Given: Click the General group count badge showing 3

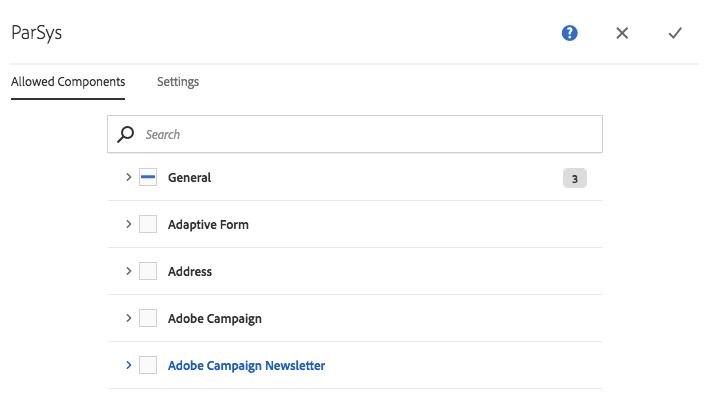Looking at the screenshot, I should (x=575, y=178).
